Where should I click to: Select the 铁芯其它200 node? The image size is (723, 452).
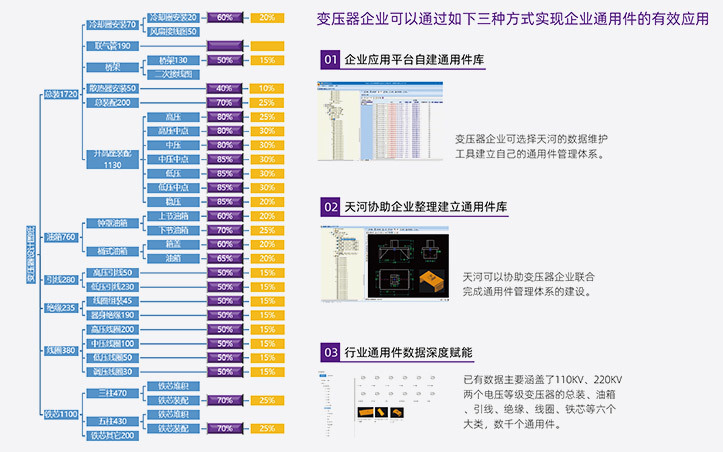pyautogui.click(x=113, y=435)
